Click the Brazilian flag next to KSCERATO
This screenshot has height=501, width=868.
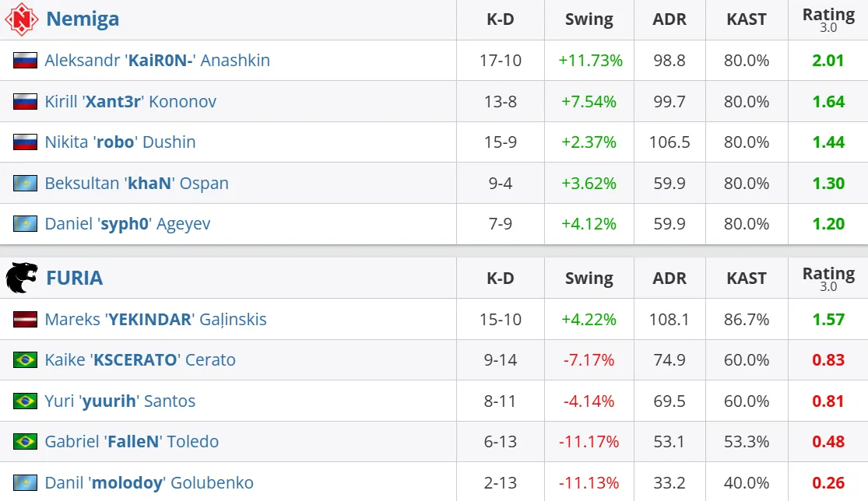25,360
